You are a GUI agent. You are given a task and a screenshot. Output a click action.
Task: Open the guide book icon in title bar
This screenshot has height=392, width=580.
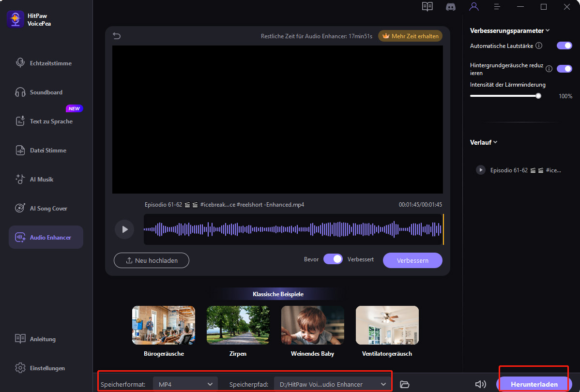[x=427, y=7]
